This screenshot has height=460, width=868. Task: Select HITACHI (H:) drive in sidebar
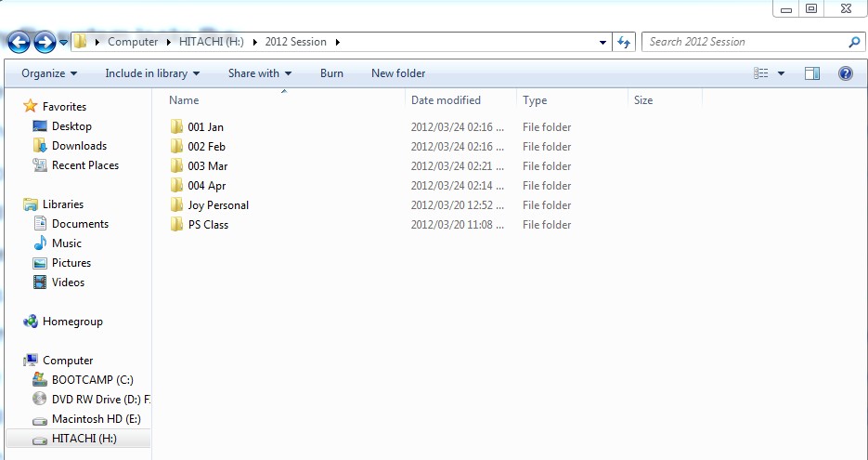pos(84,439)
